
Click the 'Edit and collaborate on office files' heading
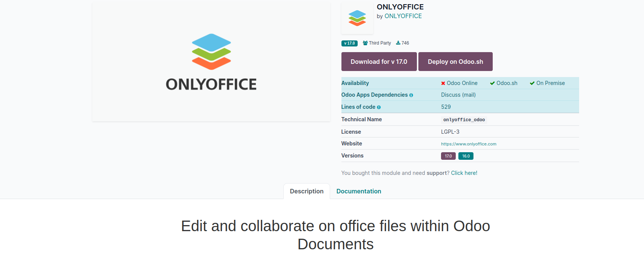[x=335, y=235]
